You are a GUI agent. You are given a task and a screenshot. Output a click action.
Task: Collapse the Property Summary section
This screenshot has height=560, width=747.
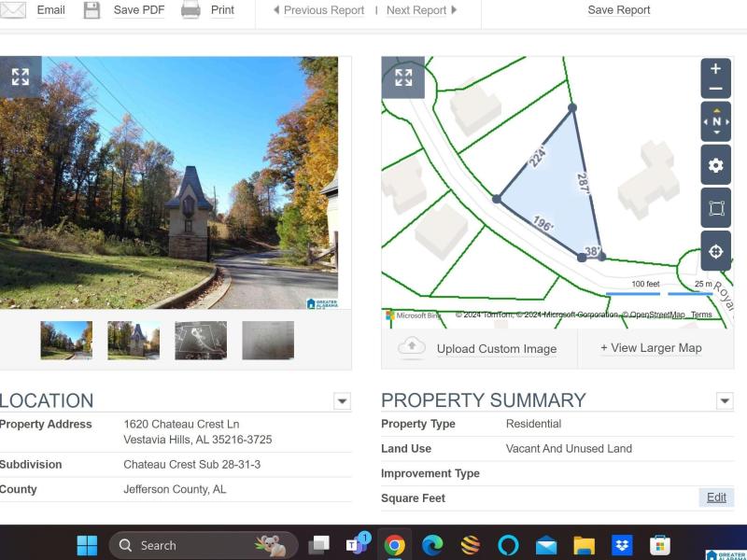point(725,401)
